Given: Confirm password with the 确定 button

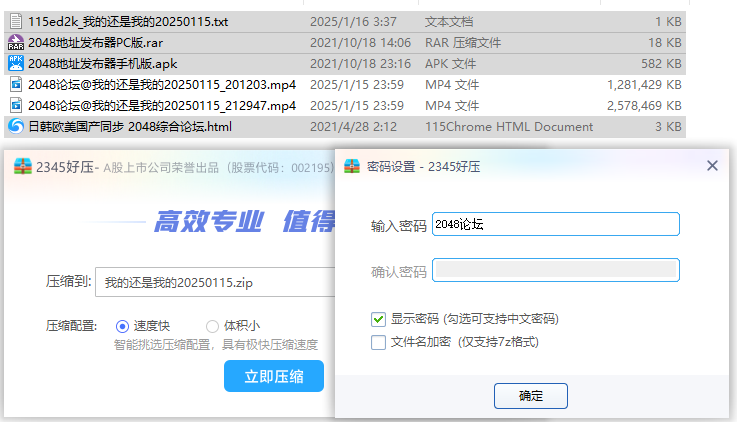Looking at the screenshot, I should (531, 396).
